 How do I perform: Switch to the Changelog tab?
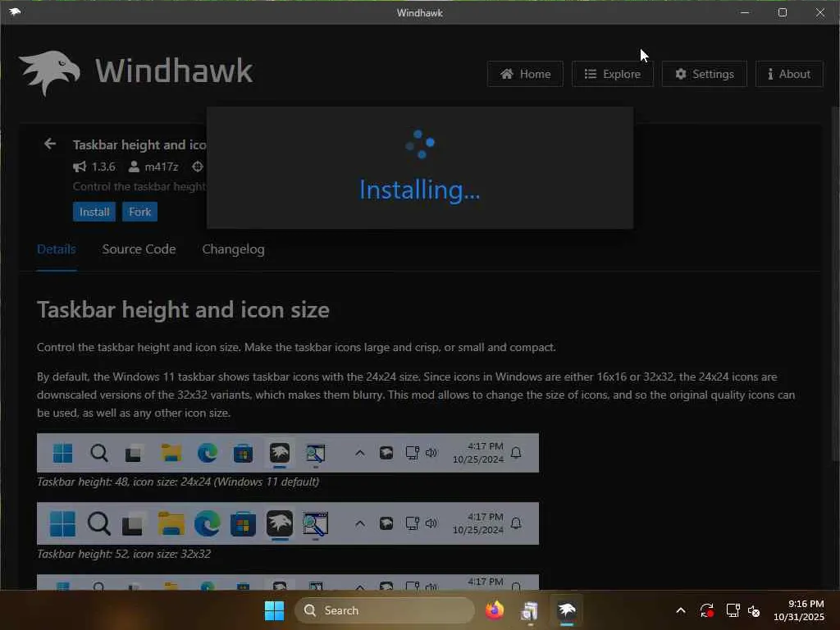point(233,249)
